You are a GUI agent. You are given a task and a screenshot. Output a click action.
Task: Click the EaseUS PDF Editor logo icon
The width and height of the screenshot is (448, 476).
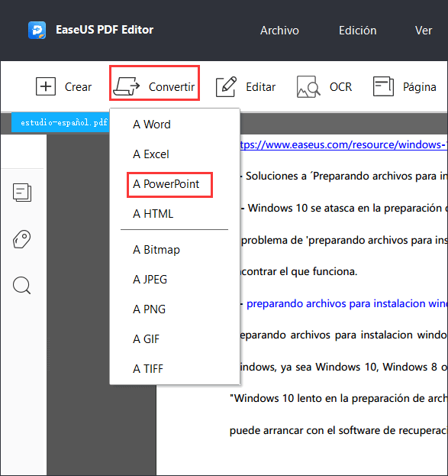(x=37, y=30)
